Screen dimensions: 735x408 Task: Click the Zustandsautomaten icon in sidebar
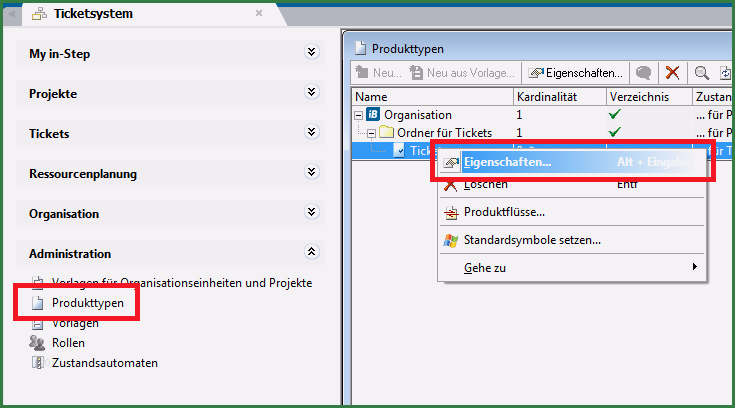[39, 363]
